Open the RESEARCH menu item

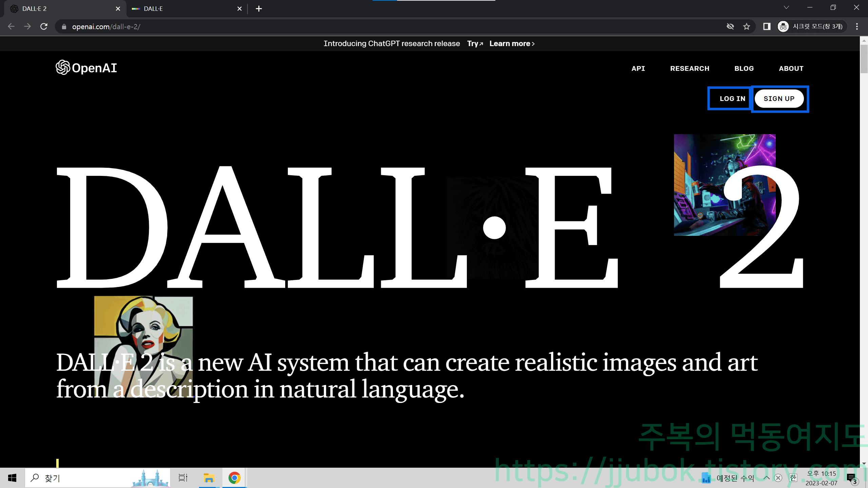690,68
